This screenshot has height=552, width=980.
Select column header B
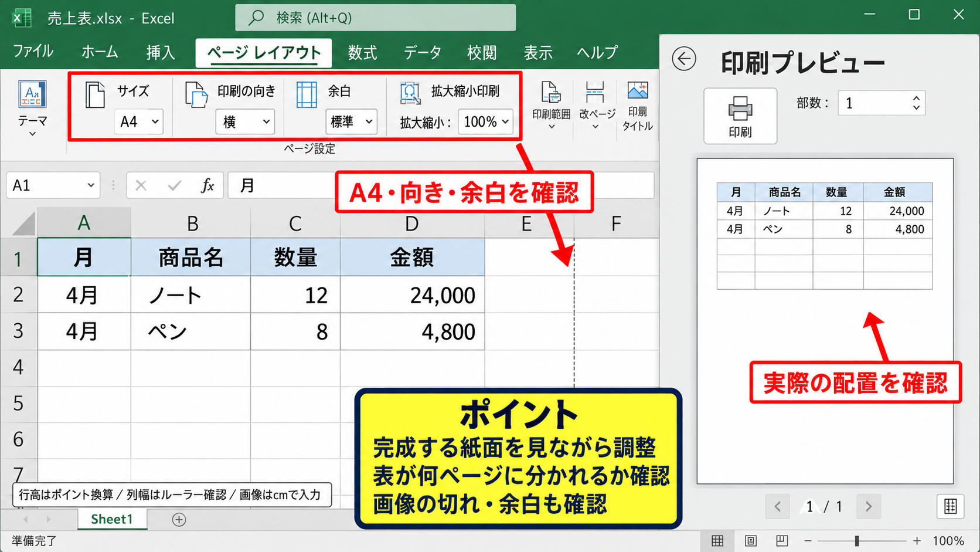(x=192, y=223)
